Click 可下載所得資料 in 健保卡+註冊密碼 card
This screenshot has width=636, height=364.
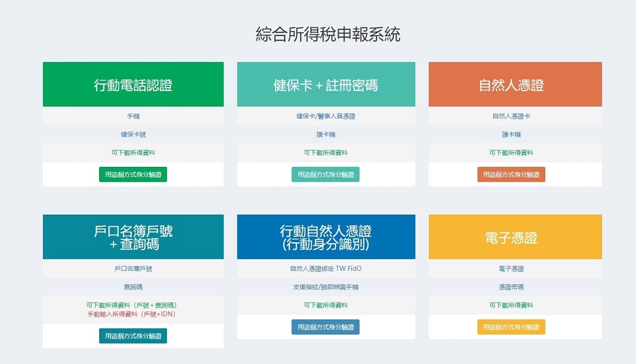coord(326,153)
